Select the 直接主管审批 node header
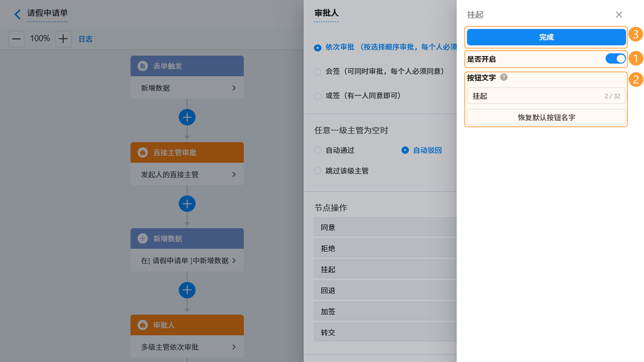Viewport: 644px width, 362px height. pyautogui.click(x=187, y=152)
